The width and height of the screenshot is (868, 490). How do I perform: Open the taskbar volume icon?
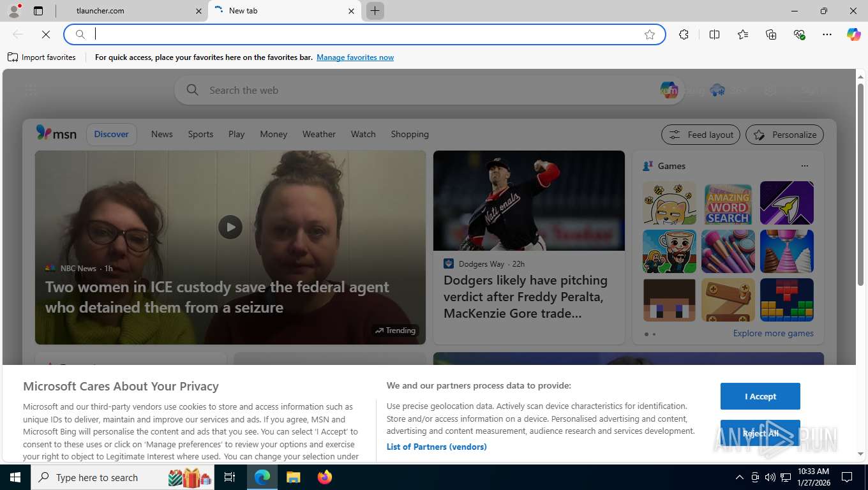click(x=770, y=477)
